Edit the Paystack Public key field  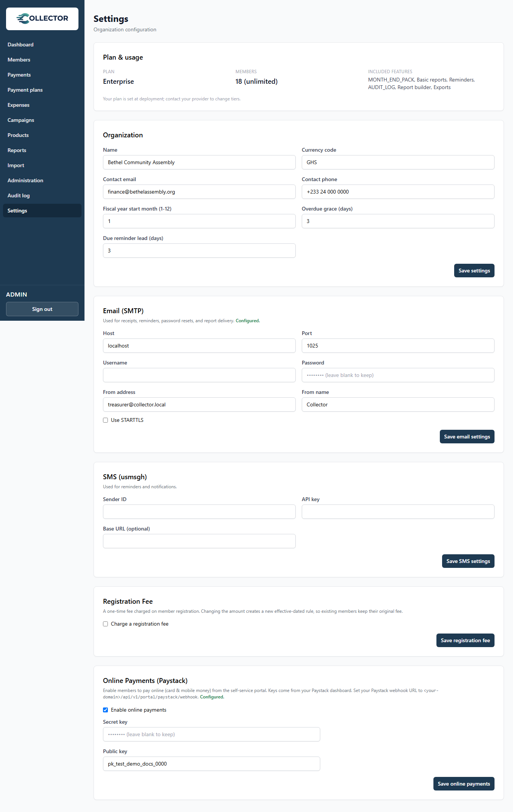212,764
